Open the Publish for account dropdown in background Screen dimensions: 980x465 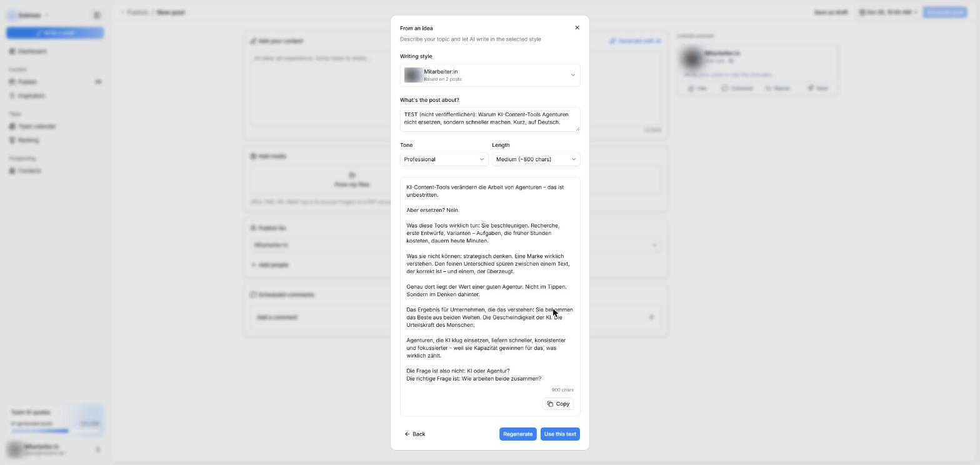456,245
